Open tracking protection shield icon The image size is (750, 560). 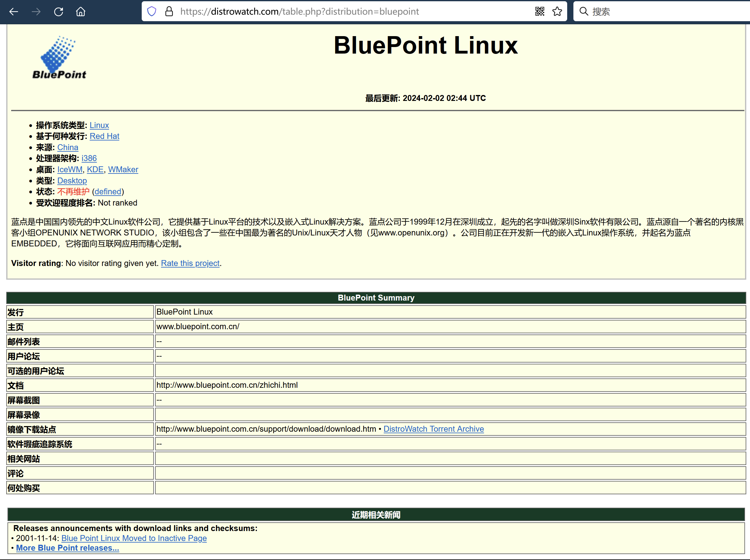pyautogui.click(x=151, y=12)
